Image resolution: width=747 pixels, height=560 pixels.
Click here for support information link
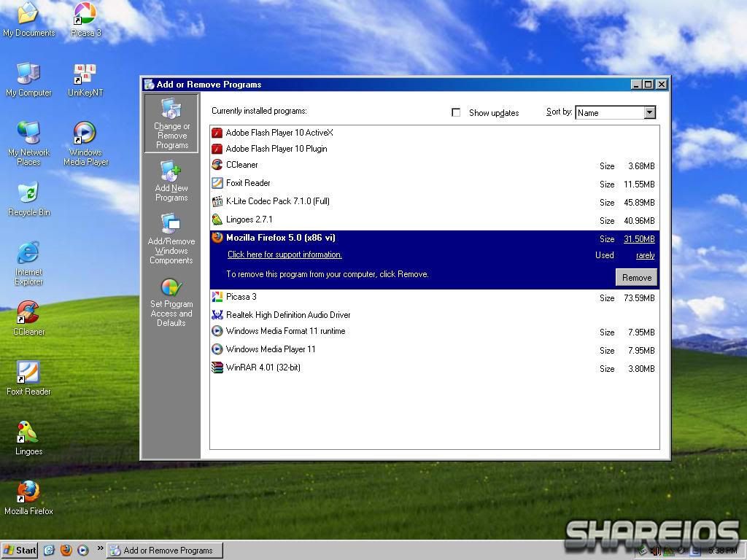pos(285,254)
